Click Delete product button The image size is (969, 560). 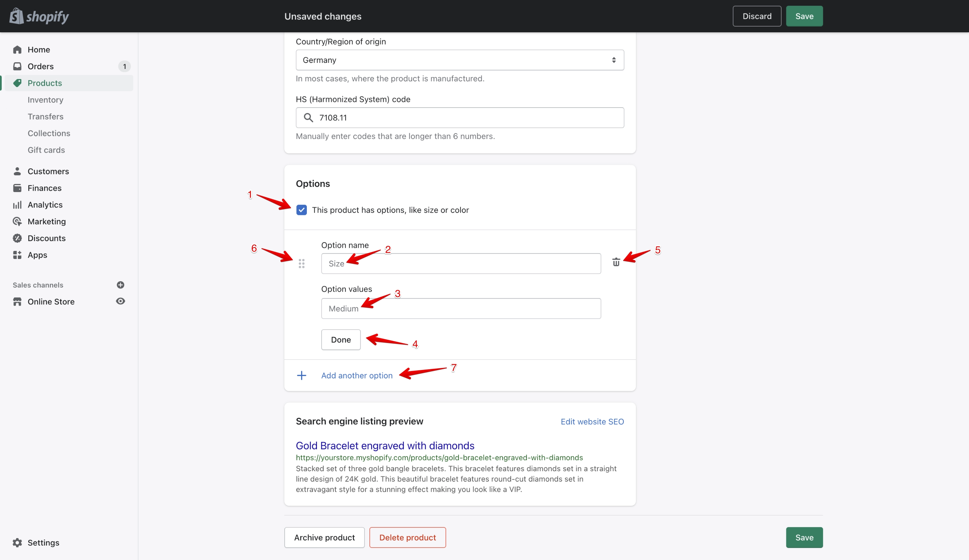[407, 537]
